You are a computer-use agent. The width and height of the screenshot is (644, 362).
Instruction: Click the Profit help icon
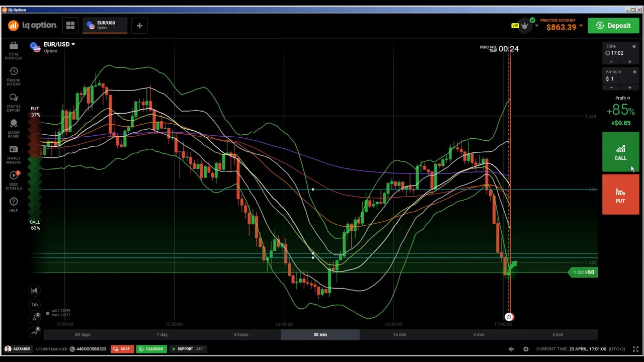628,98
